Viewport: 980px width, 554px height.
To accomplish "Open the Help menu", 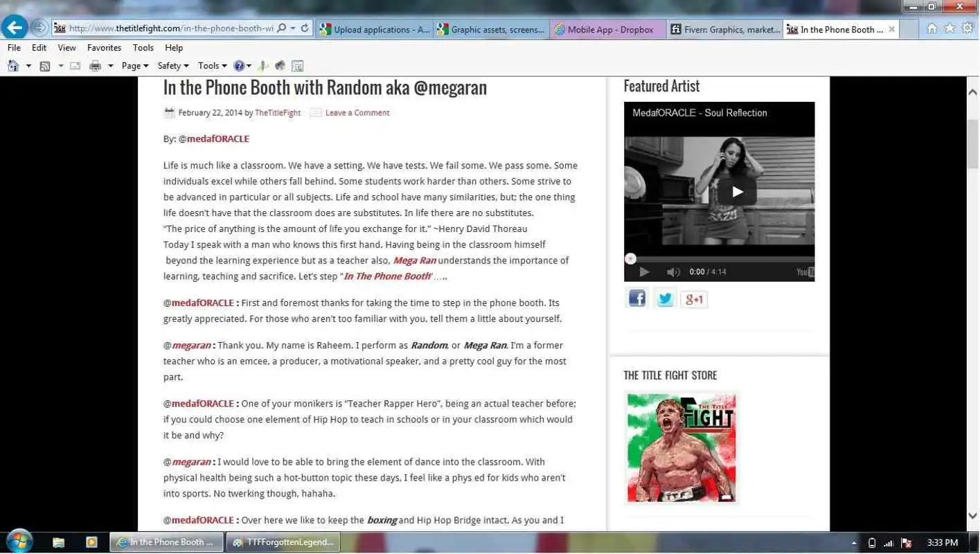I will click(x=174, y=48).
